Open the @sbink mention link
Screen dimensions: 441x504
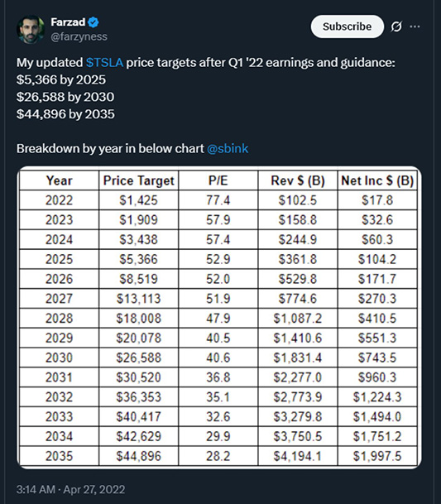click(228, 149)
